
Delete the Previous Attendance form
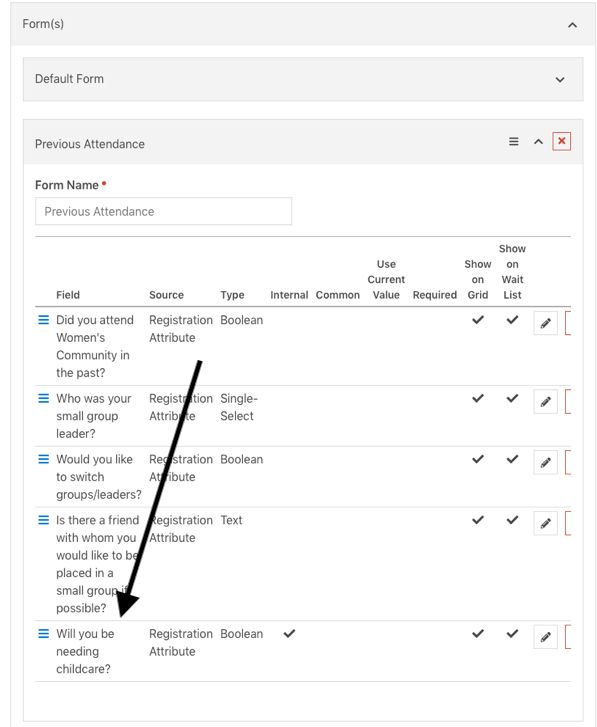point(561,141)
